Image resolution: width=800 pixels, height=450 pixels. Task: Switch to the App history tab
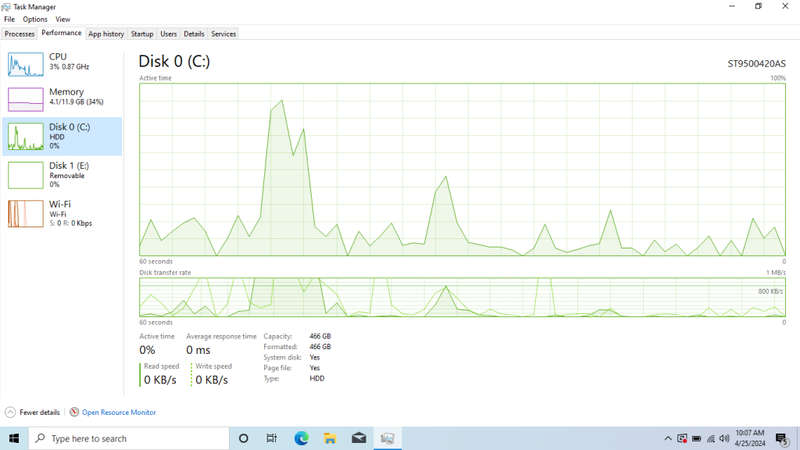106,34
